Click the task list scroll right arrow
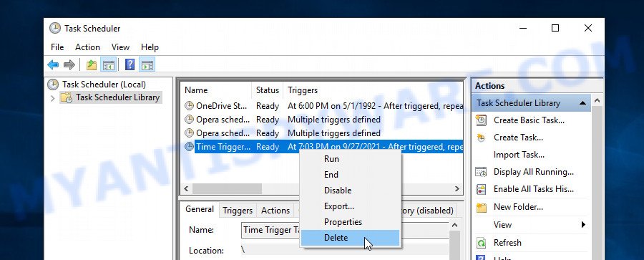Viewport: 644px width, 260px height. [x=457, y=189]
